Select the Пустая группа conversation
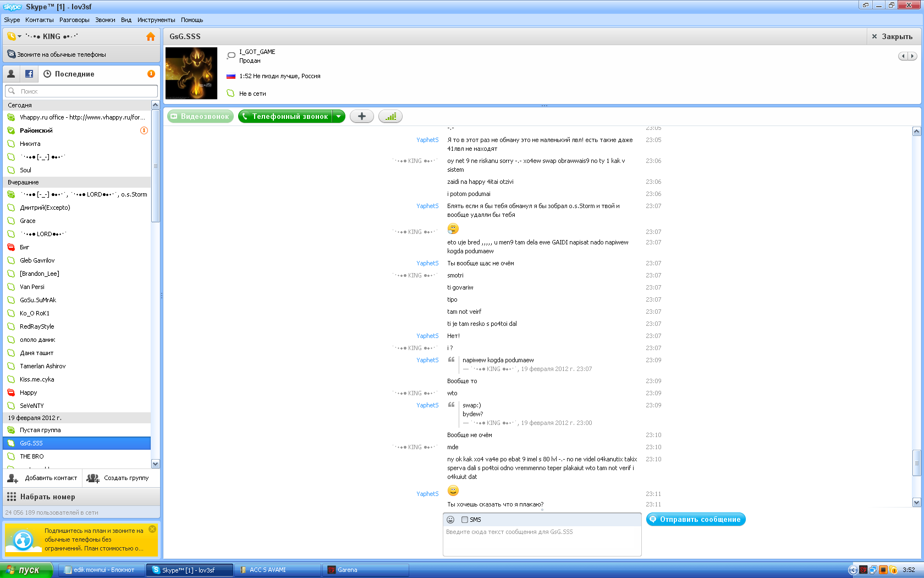 pyautogui.click(x=76, y=430)
